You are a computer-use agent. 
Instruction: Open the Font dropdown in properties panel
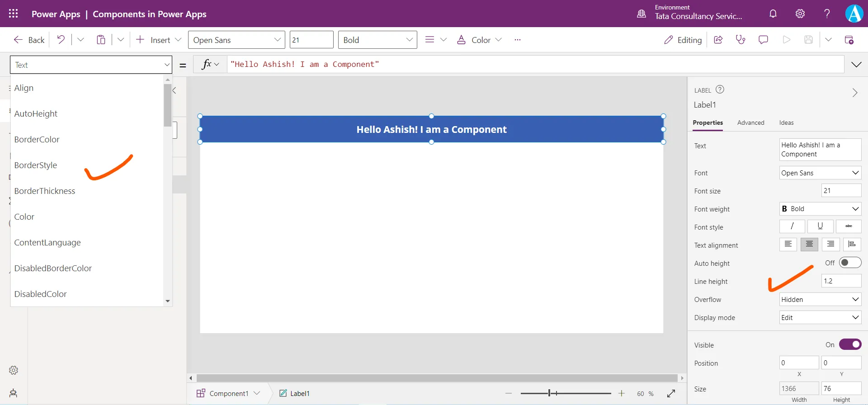820,173
